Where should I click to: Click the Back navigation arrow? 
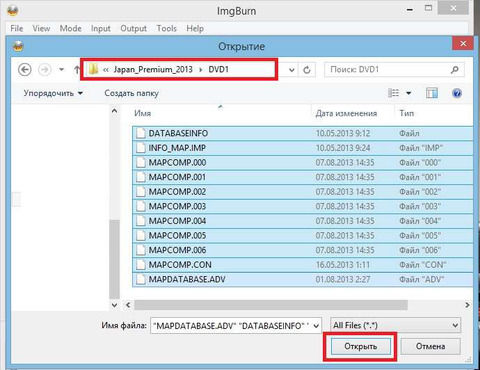click(x=25, y=70)
